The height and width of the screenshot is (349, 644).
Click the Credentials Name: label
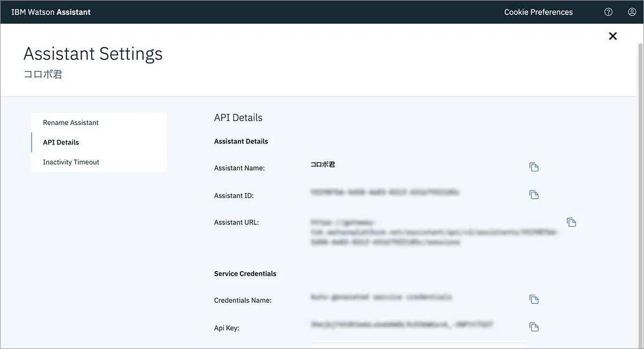(x=243, y=300)
